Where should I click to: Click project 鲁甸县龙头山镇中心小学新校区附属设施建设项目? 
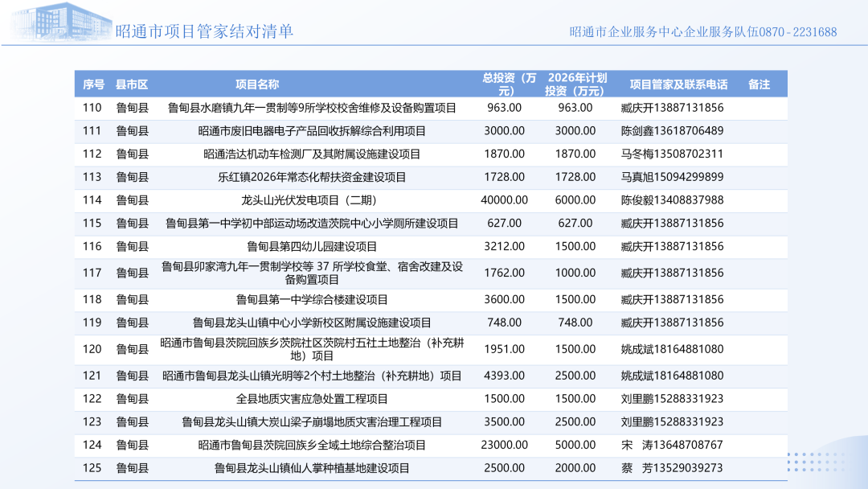tap(312, 323)
